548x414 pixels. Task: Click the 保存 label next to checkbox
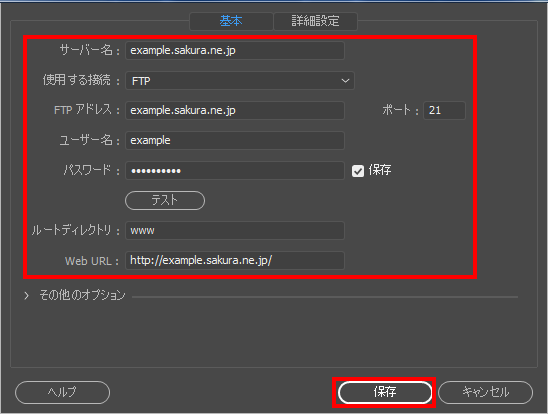[x=380, y=170]
